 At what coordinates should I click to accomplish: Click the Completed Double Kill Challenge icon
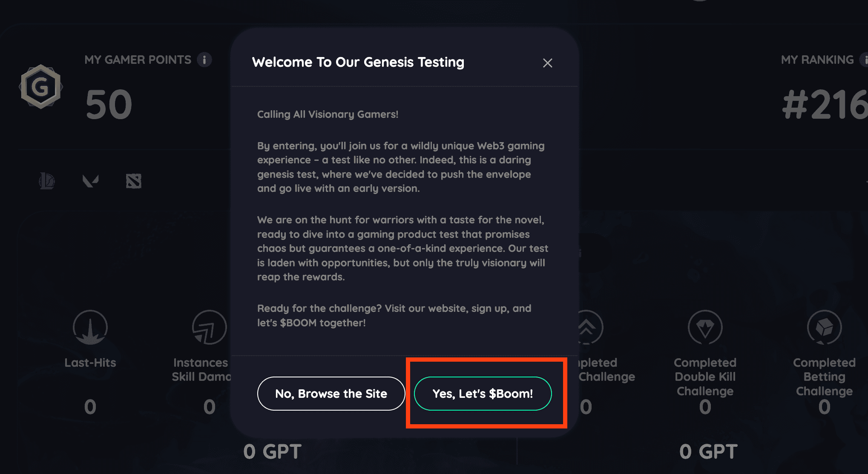point(705,327)
